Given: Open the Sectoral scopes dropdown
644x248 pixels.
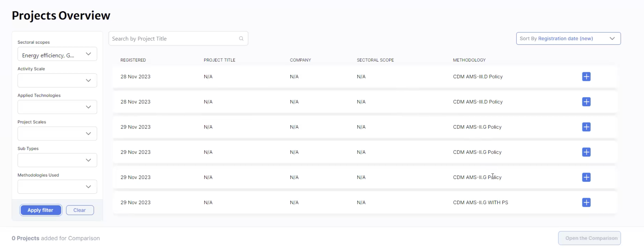Looking at the screenshot, I should 57,54.
